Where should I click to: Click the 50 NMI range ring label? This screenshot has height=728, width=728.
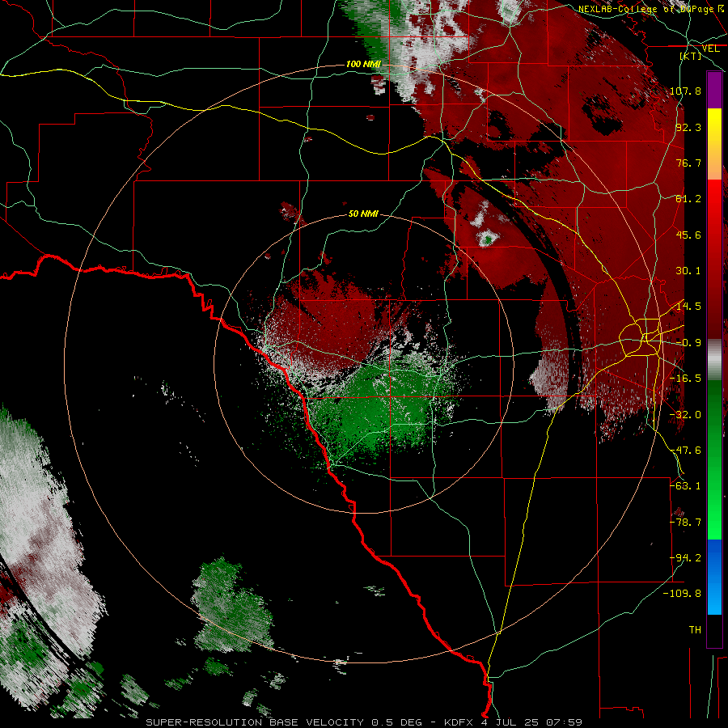[x=363, y=214]
